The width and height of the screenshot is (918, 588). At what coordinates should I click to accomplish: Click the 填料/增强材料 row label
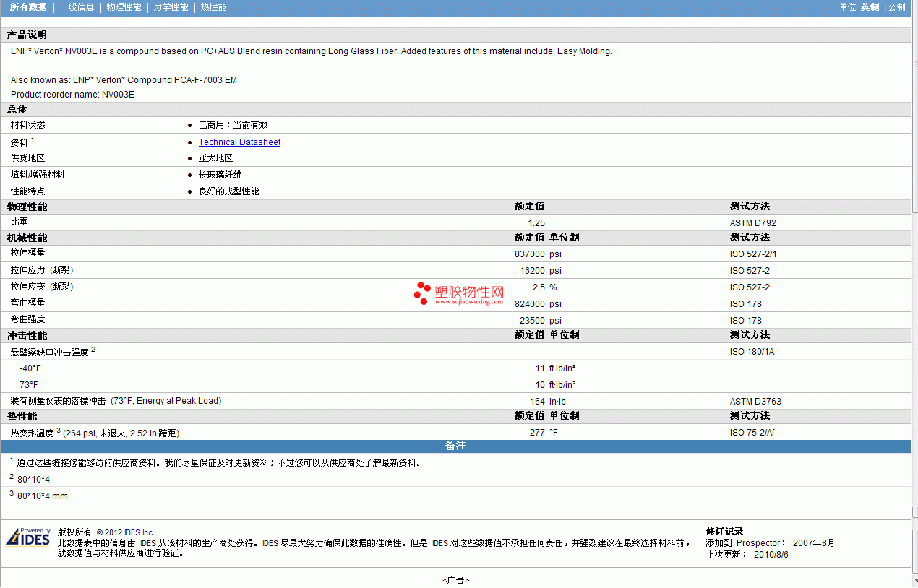pos(38,175)
